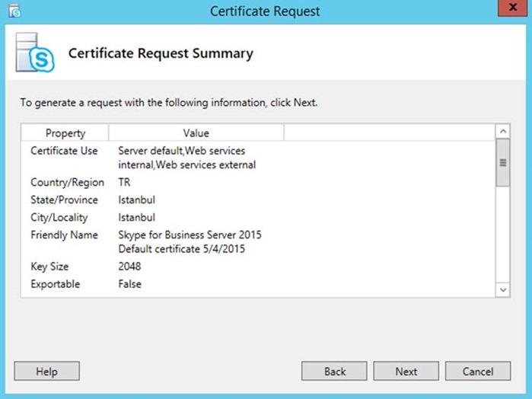Click the Istanbul value for State/Province
532x399 pixels.
[136, 199]
